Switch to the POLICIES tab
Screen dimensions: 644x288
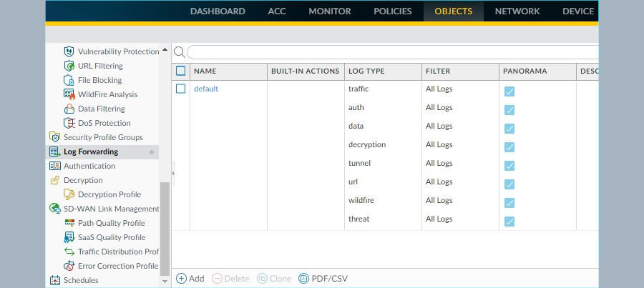pyautogui.click(x=393, y=11)
